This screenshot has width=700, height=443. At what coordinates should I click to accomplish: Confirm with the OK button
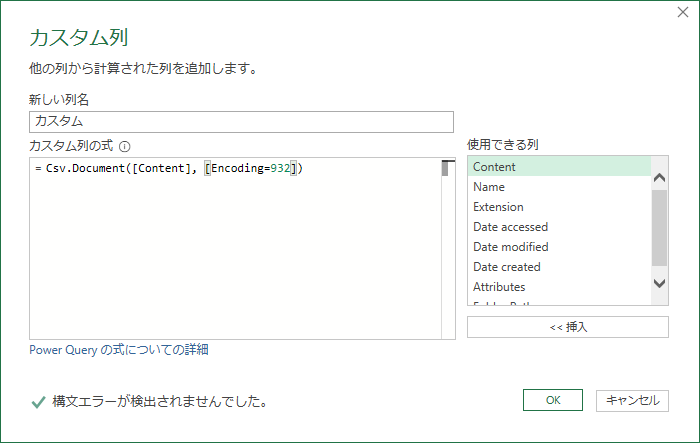click(552, 400)
